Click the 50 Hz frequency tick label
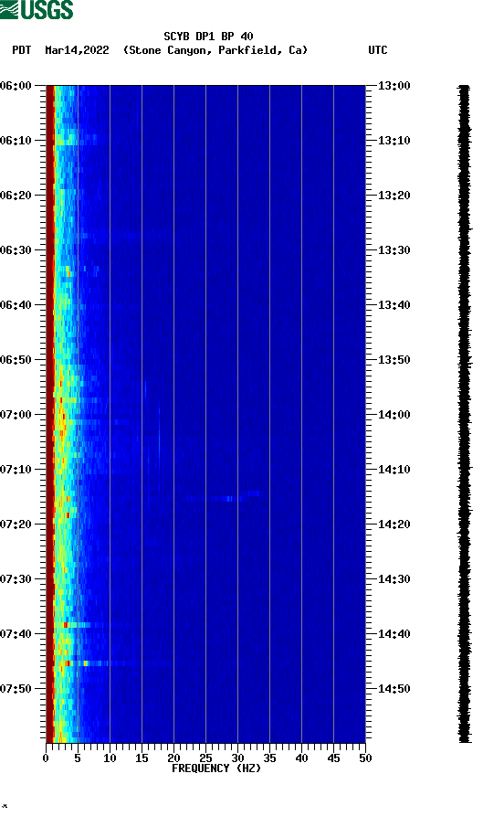 pyautogui.click(x=365, y=758)
